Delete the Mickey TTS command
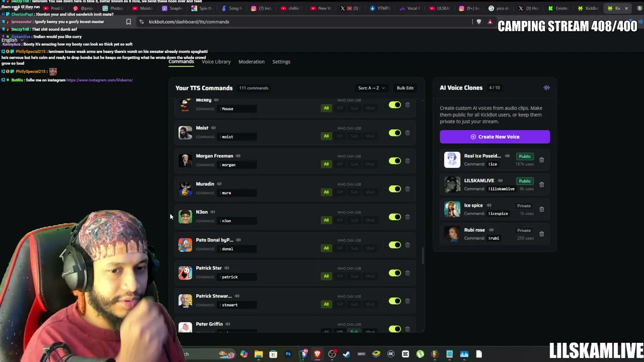The image size is (644, 362). click(x=408, y=105)
